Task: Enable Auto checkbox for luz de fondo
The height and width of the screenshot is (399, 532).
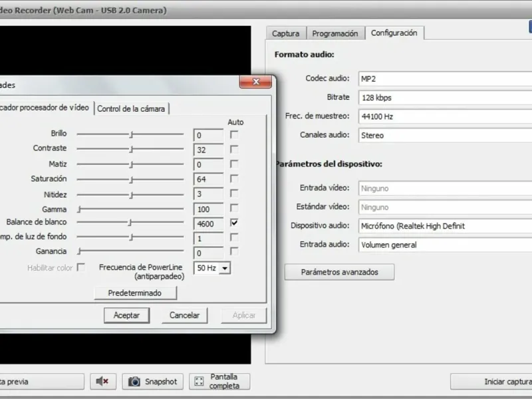Action: [234, 237]
